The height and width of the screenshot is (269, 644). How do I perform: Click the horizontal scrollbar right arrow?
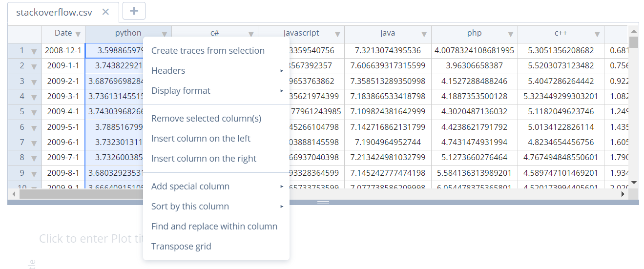(623, 194)
